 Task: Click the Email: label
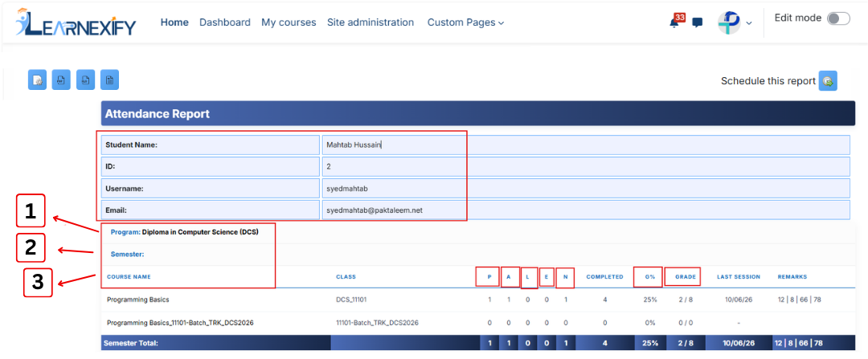point(116,210)
